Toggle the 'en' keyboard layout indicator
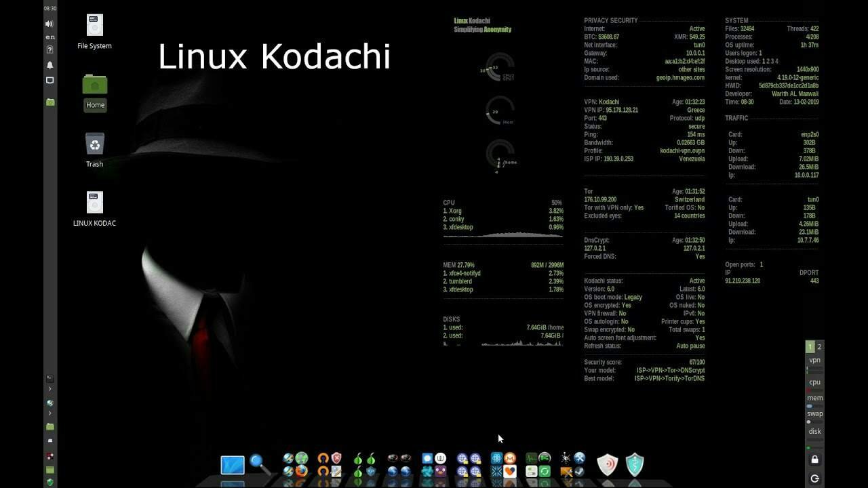This screenshot has width=868, height=488. (48, 38)
